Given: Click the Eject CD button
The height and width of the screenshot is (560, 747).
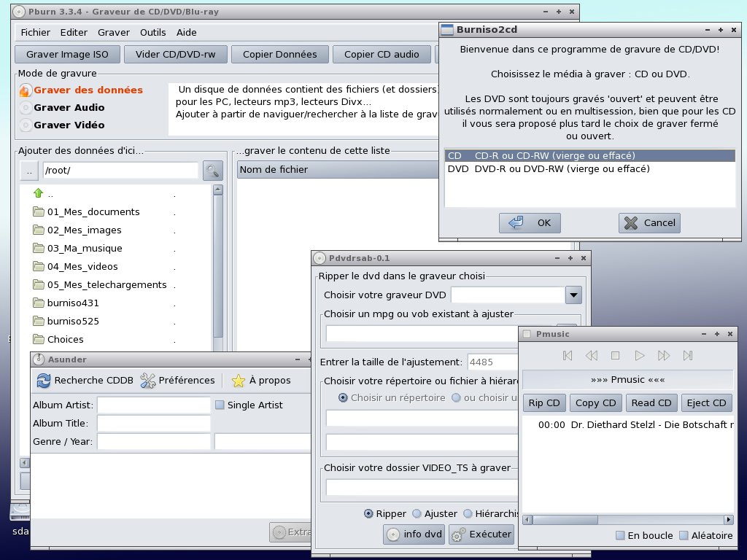Looking at the screenshot, I should 706,402.
